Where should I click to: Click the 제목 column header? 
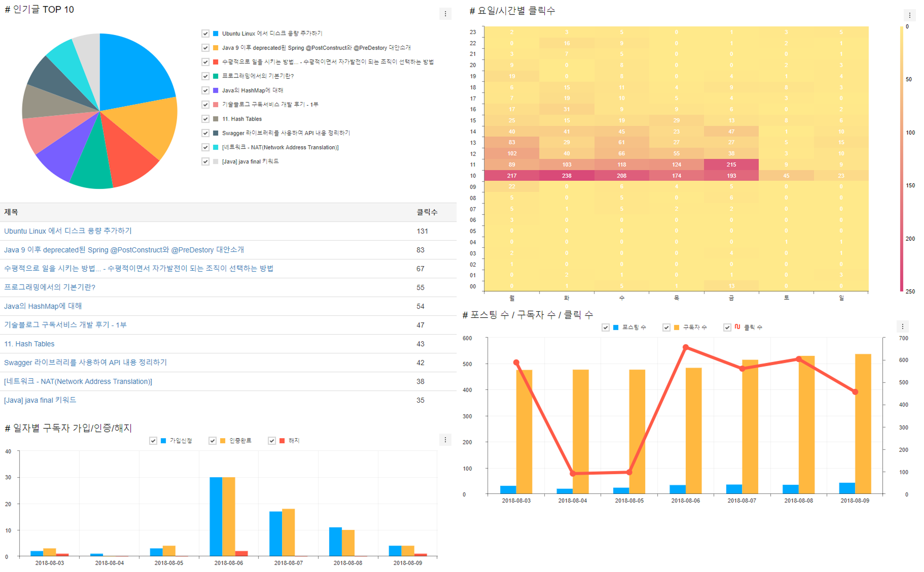tap(11, 212)
